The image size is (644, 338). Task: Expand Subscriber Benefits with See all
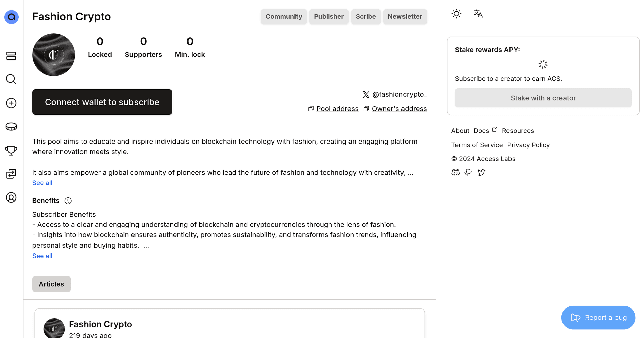click(x=42, y=256)
